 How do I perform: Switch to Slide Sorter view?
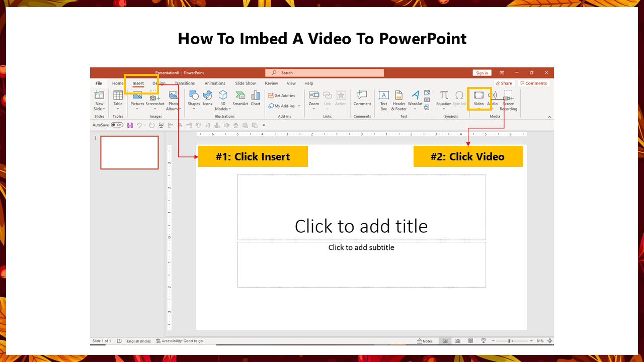point(458,341)
